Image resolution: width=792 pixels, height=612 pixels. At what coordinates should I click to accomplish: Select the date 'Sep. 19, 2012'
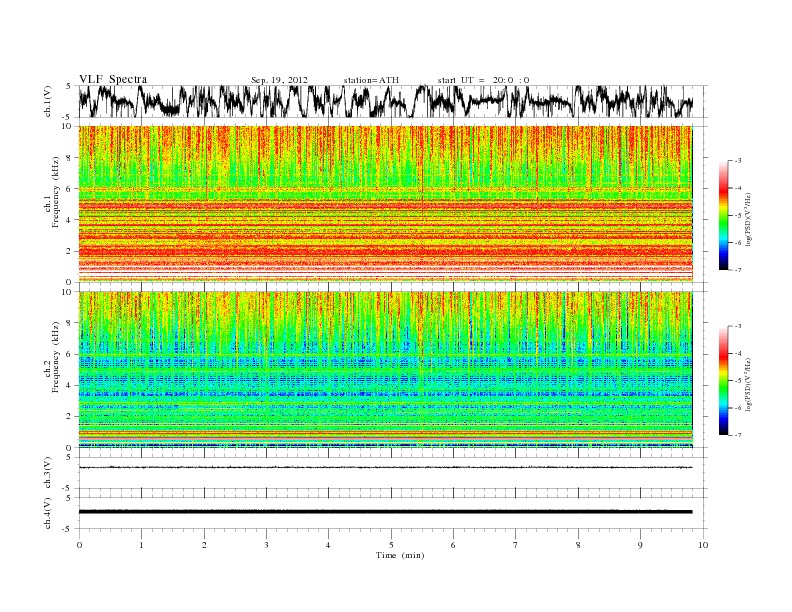pyautogui.click(x=279, y=80)
